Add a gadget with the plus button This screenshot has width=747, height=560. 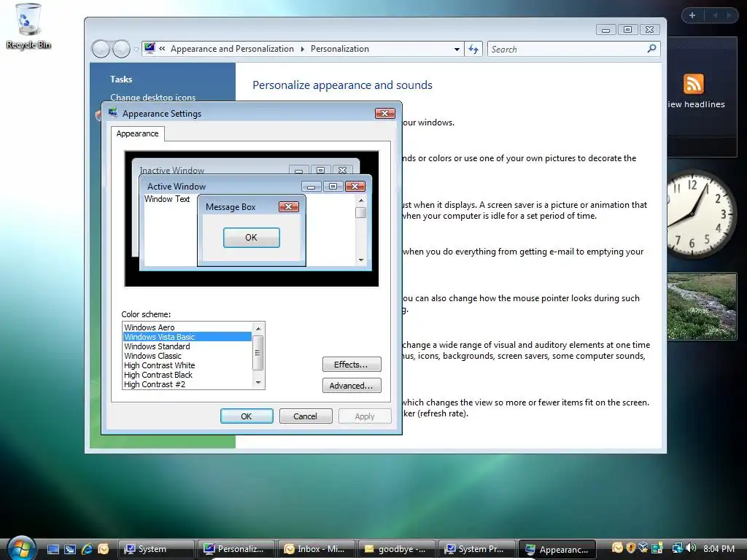click(692, 15)
